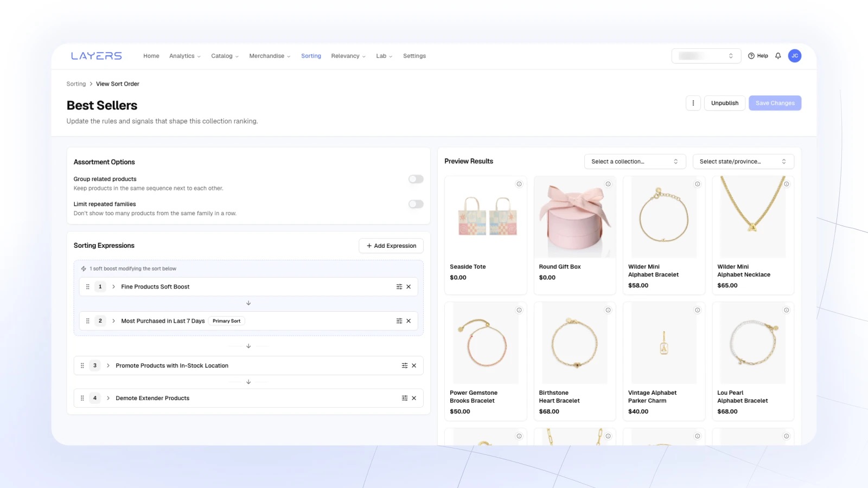Screen dimensions: 868x488
Task: Open the JC user avatar menu
Action: [x=795, y=56]
